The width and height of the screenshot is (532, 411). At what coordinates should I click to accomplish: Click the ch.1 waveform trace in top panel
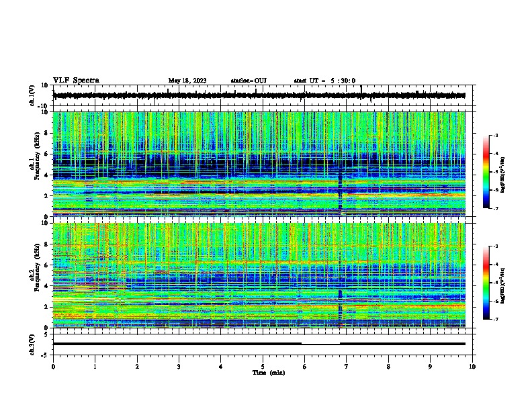[259, 95]
